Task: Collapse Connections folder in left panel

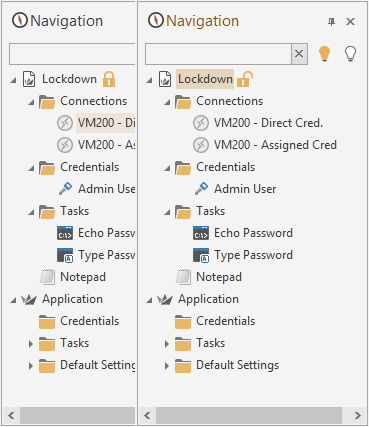Action: point(31,102)
